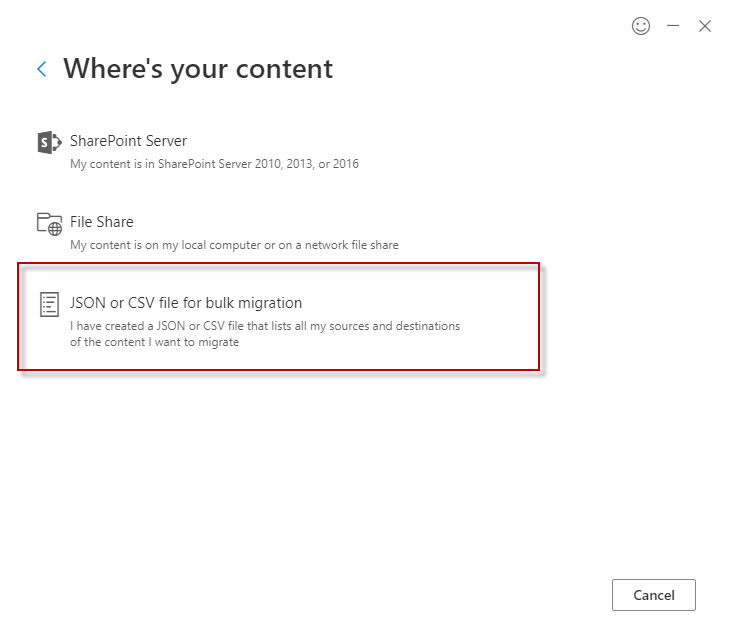Image resolution: width=730 pixels, height=619 pixels.
Task: Click the 'I have created a JSON' description line
Action: click(265, 326)
